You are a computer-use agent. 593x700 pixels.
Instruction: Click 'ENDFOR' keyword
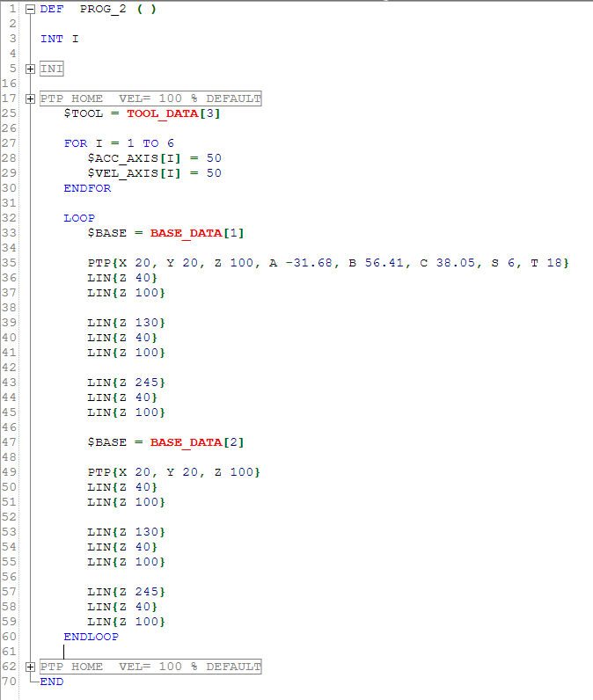pos(87,188)
